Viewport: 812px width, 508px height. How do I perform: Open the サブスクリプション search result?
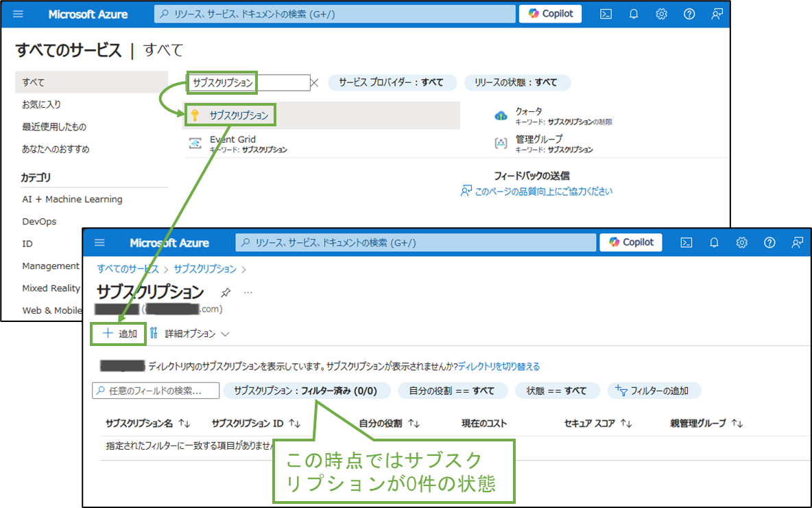(239, 115)
